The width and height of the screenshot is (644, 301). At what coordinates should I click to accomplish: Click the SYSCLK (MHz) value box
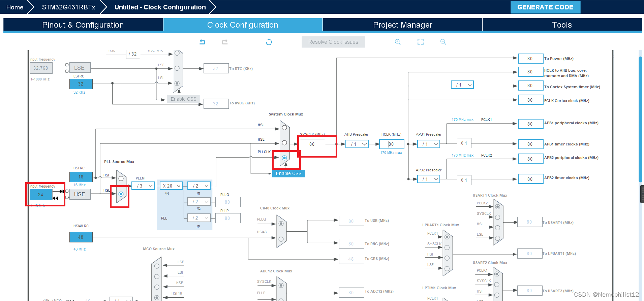(x=312, y=144)
